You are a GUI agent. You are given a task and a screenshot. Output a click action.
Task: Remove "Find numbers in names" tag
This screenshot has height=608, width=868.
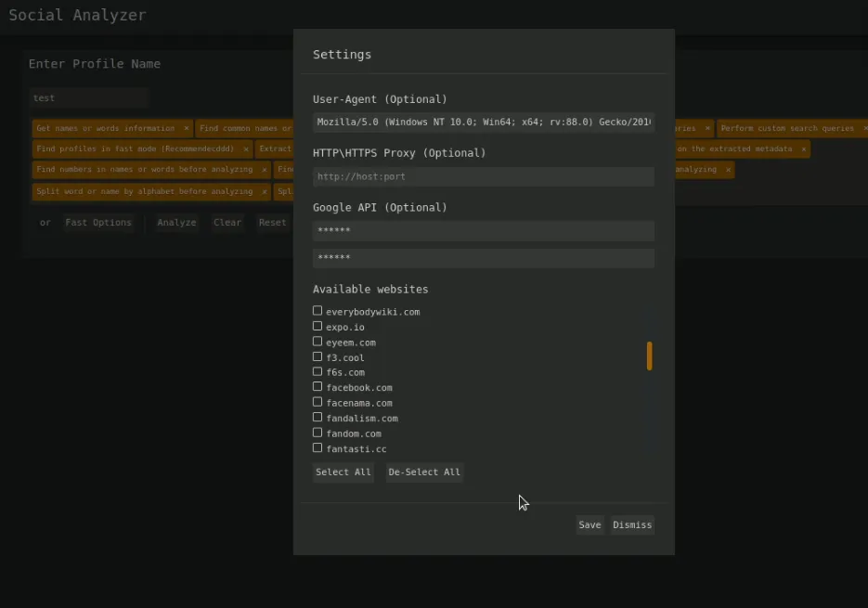(x=265, y=170)
